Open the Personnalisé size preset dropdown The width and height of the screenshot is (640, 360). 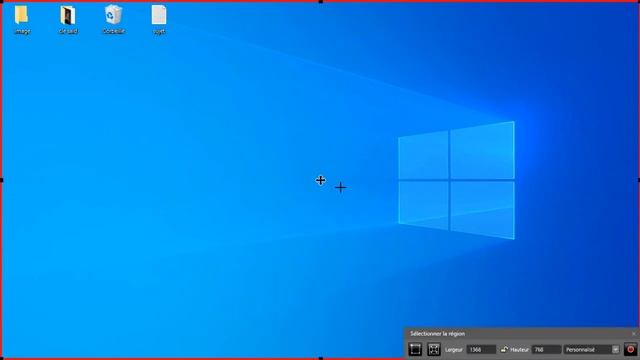pos(591,350)
